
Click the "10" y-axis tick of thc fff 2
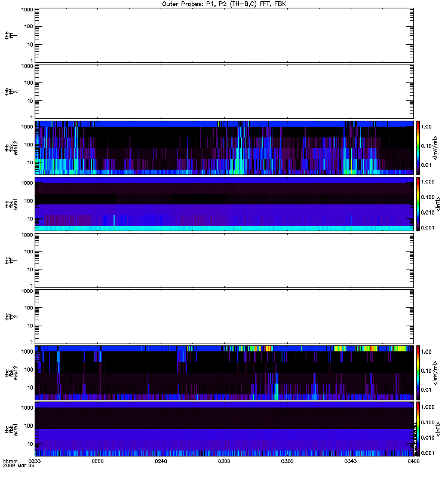[30, 326]
